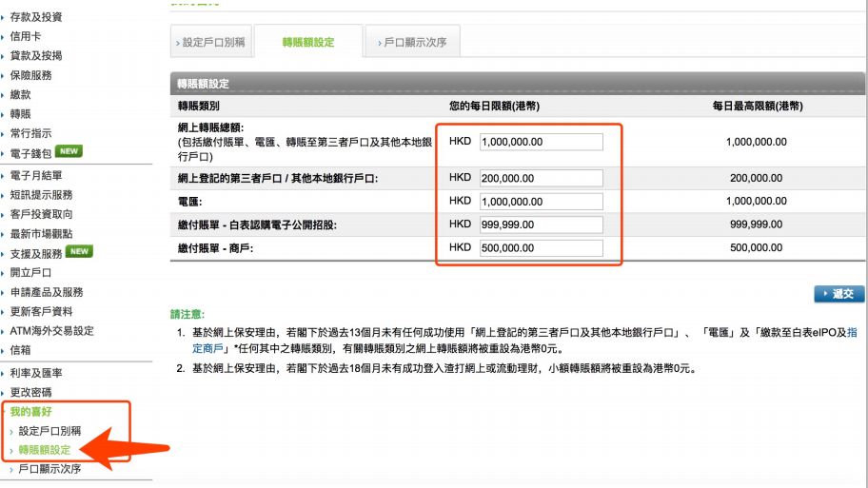Go to 最新市場觀點 in the sidebar
The width and height of the screenshot is (868, 488).
pyautogui.click(x=42, y=233)
